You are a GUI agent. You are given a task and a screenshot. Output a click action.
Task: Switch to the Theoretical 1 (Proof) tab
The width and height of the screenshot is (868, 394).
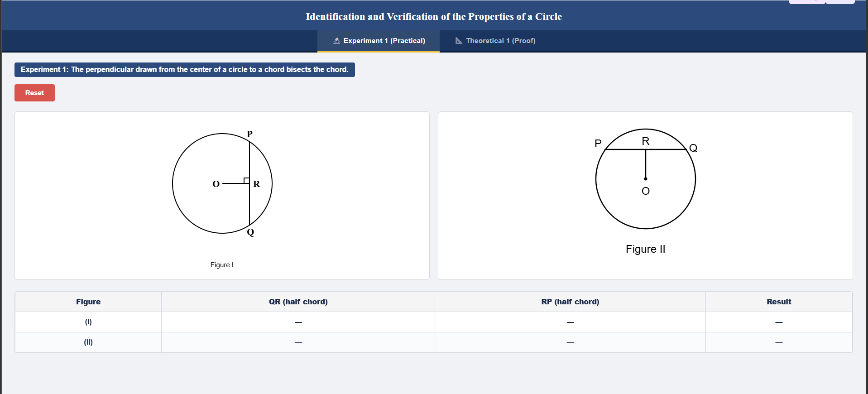495,41
